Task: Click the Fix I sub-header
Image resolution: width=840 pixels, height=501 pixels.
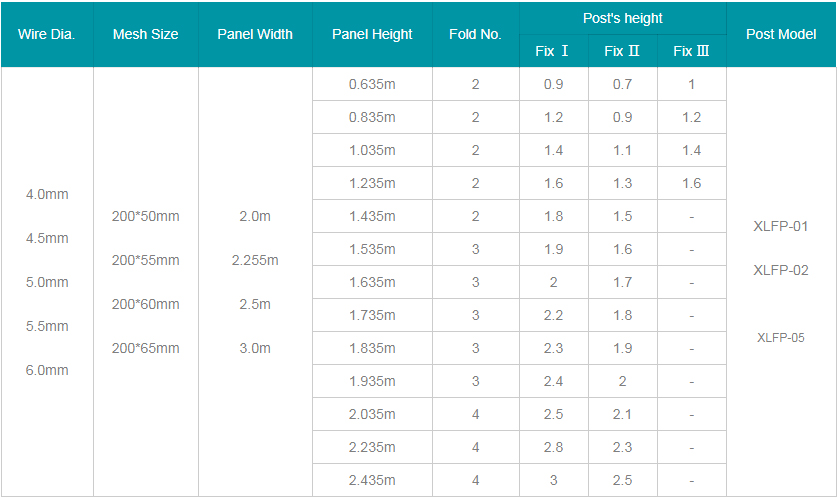Action: 553,51
